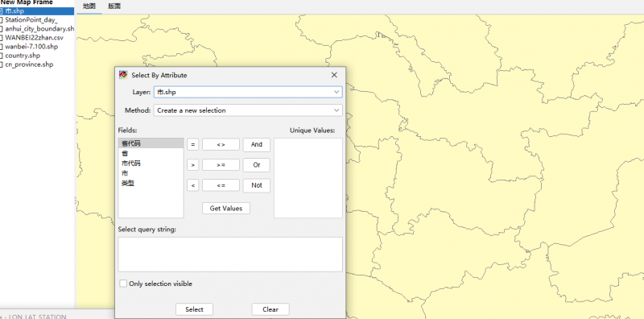Open the Method dropdown
Screen dimensions: 644x319
(248, 110)
